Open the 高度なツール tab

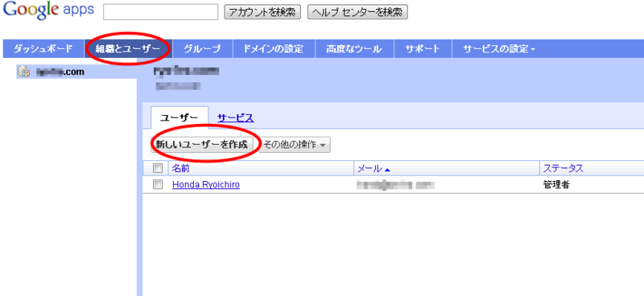tap(354, 49)
